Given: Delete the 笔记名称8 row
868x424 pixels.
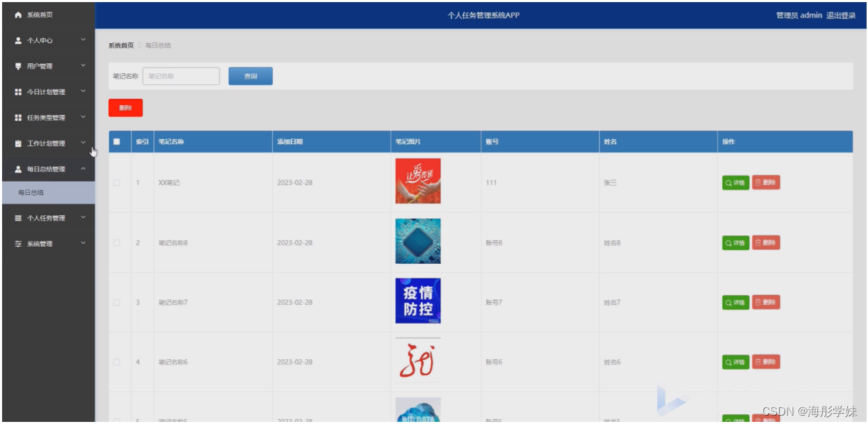Looking at the screenshot, I should click(766, 243).
